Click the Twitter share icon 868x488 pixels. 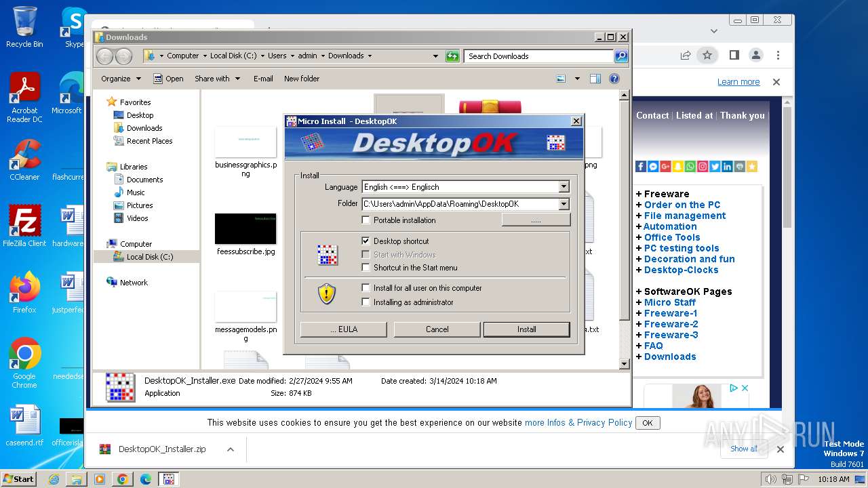[715, 166]
